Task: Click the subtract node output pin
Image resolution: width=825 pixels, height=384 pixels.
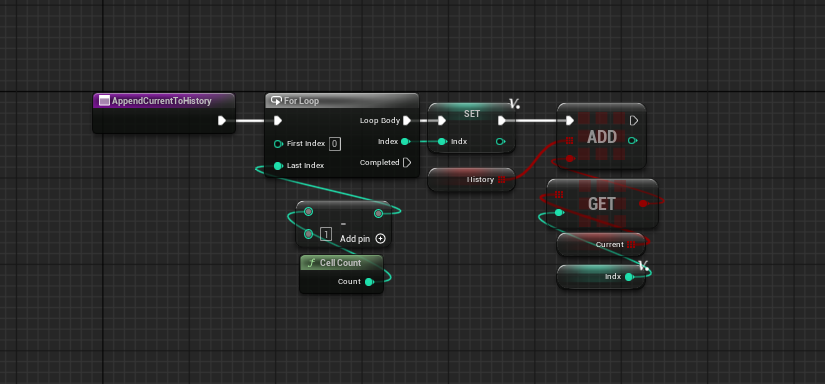Action: (378, 213)
